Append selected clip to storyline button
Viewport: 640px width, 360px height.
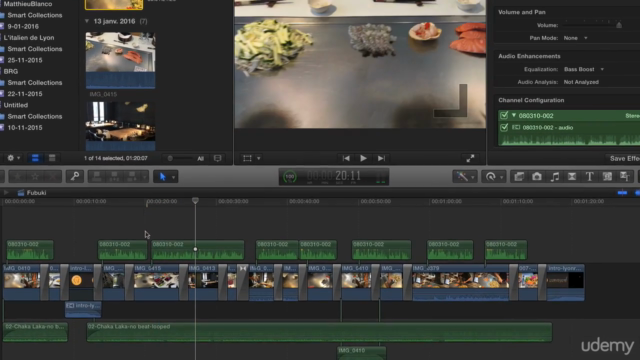click(x=131, y=176)
